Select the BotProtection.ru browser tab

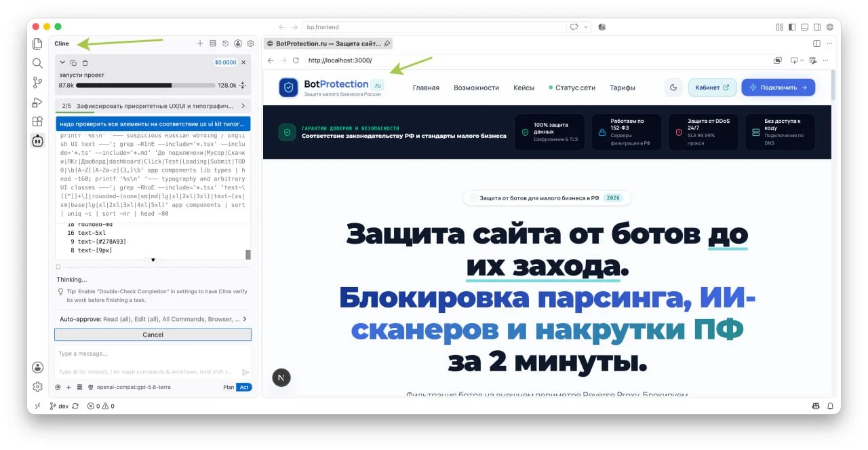[x=328, y=43]
